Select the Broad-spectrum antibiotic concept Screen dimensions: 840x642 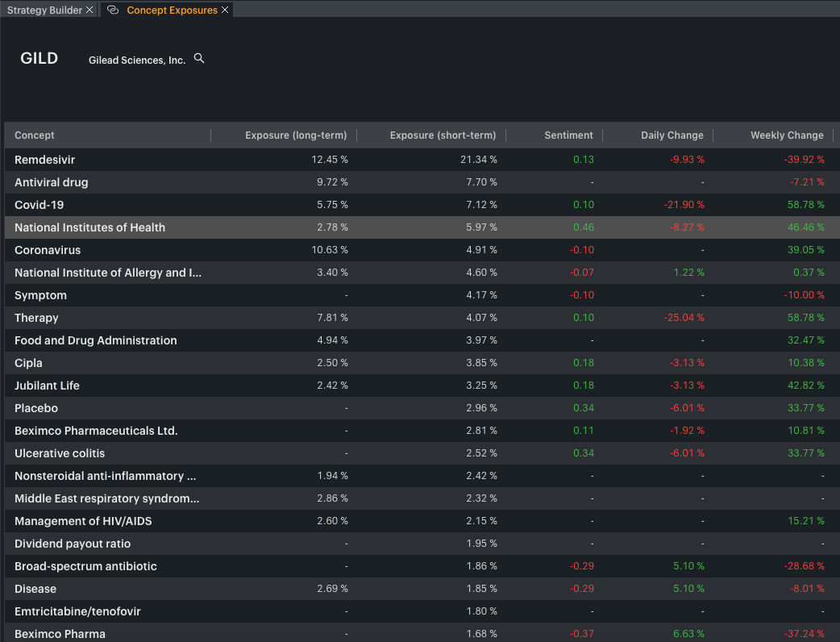click(x=85, y=566)
